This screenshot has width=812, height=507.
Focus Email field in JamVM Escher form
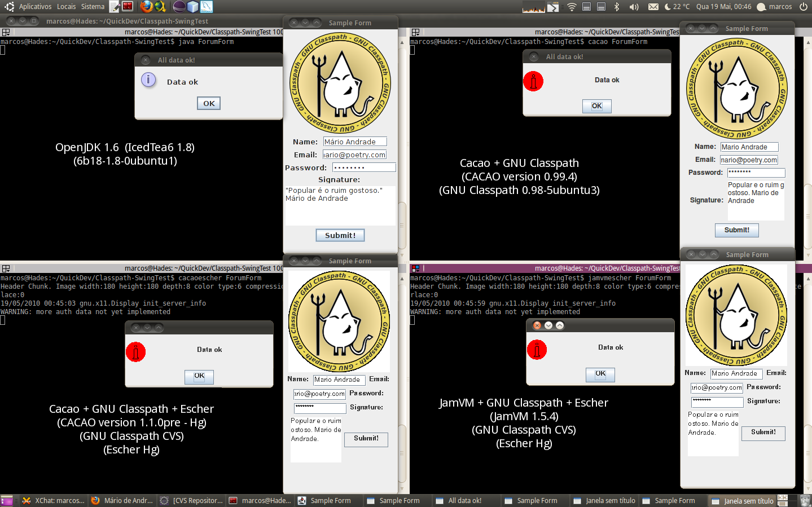coord(717,388)
